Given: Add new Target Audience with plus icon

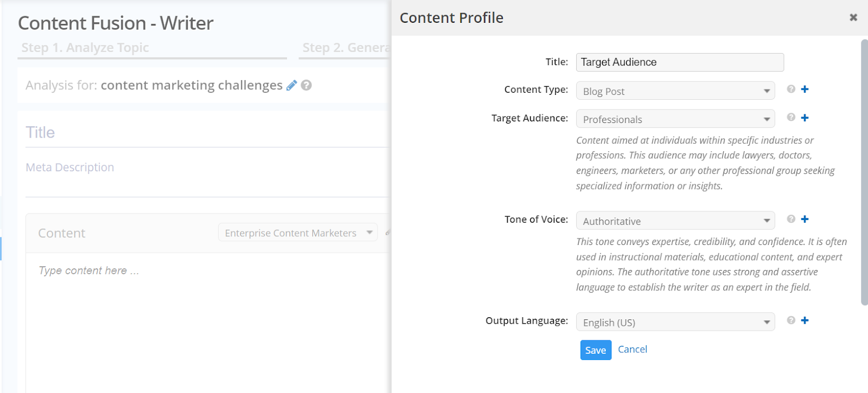Looking at the screenshot, I should click(805, 118).
